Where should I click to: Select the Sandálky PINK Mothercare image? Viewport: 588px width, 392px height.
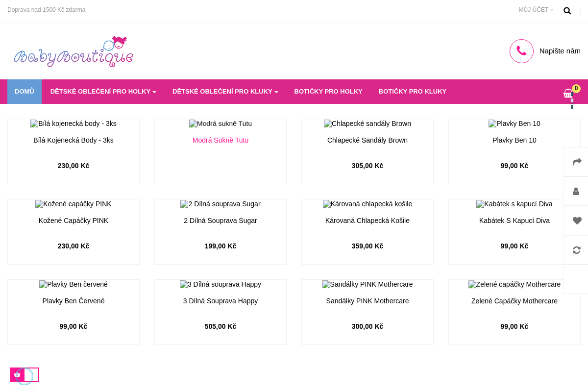(367, 284)
